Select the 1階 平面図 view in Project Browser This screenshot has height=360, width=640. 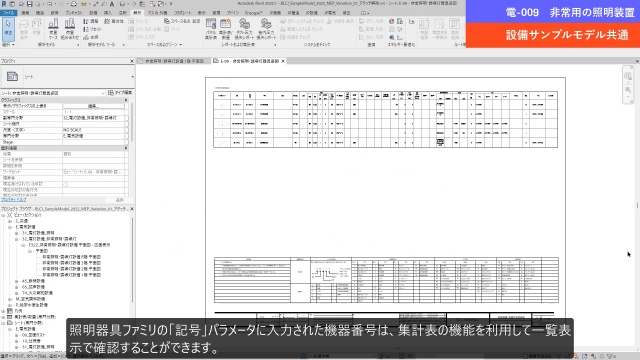click(x=71, y=275)
